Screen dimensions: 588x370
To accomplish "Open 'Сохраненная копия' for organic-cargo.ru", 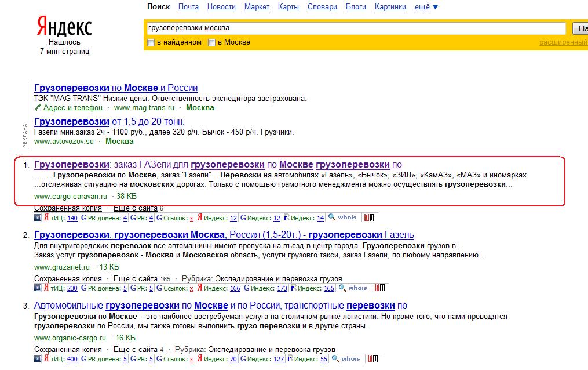I will (68, 349).
